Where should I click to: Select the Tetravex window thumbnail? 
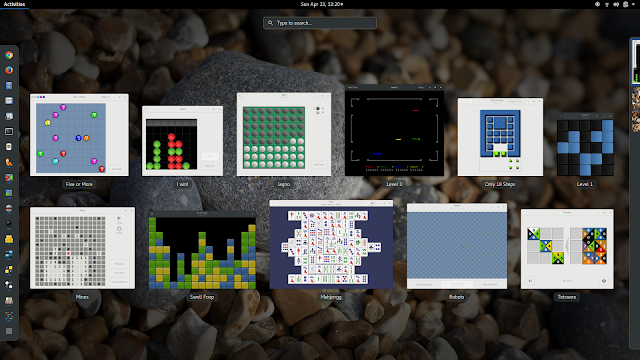tap(567, 249)
